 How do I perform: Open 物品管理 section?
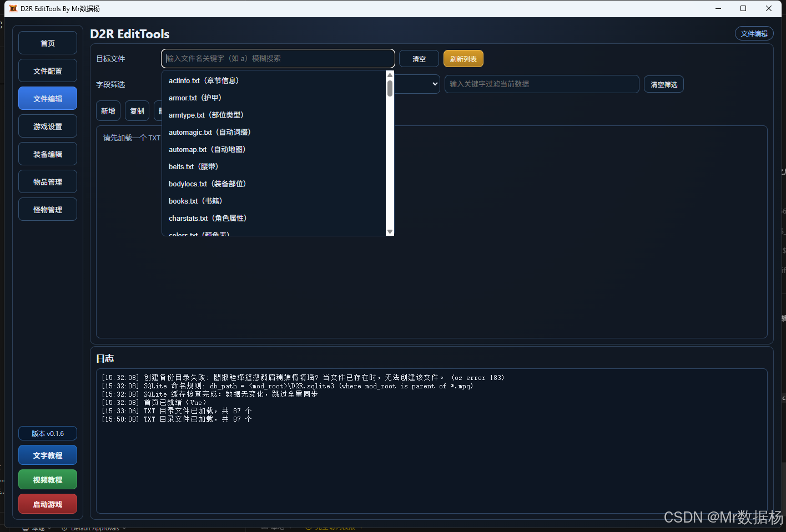click(x=48, y=182)
